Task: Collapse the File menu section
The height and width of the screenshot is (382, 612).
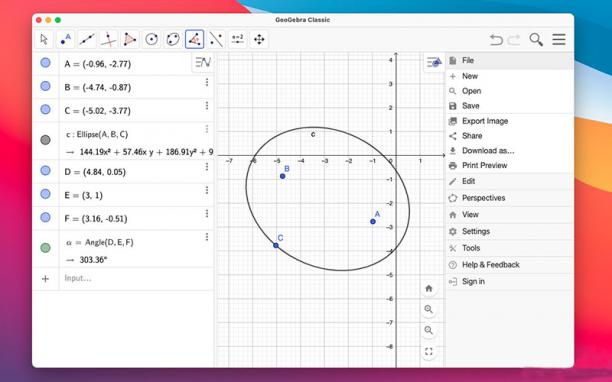Action: (x=510, y=60)
